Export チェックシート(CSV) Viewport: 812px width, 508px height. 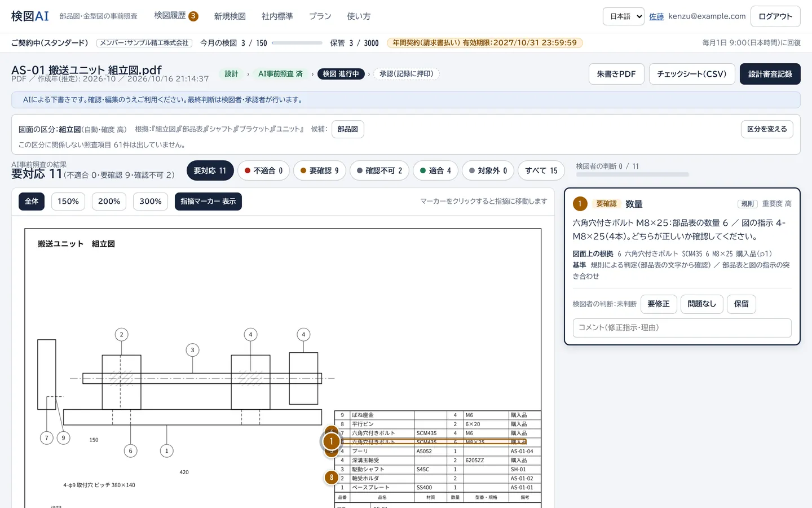(692, 74)
